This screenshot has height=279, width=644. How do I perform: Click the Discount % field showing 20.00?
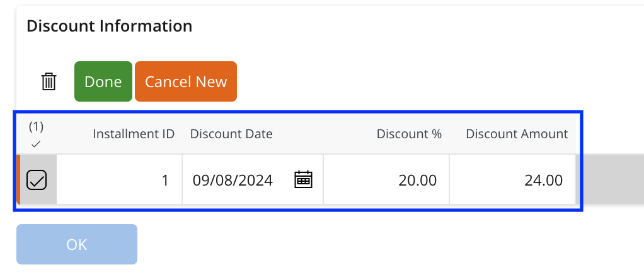tap(387, 181)
